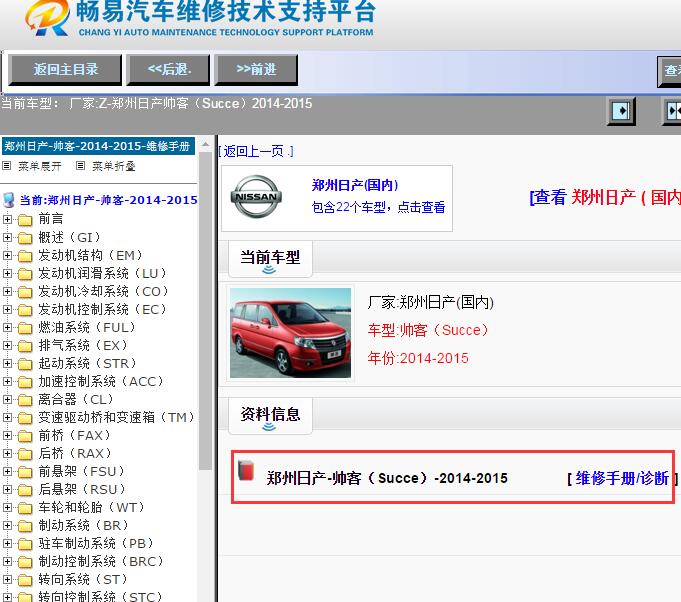Viewport: 681px width, 602px height.
Task: Click the folder icon for 概述（GI）
Action: [25, 238]
